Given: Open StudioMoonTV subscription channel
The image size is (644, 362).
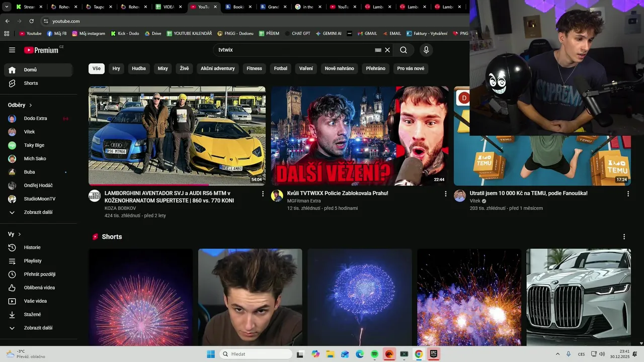Looking at the screenshot, I should [x=38, y=199].
